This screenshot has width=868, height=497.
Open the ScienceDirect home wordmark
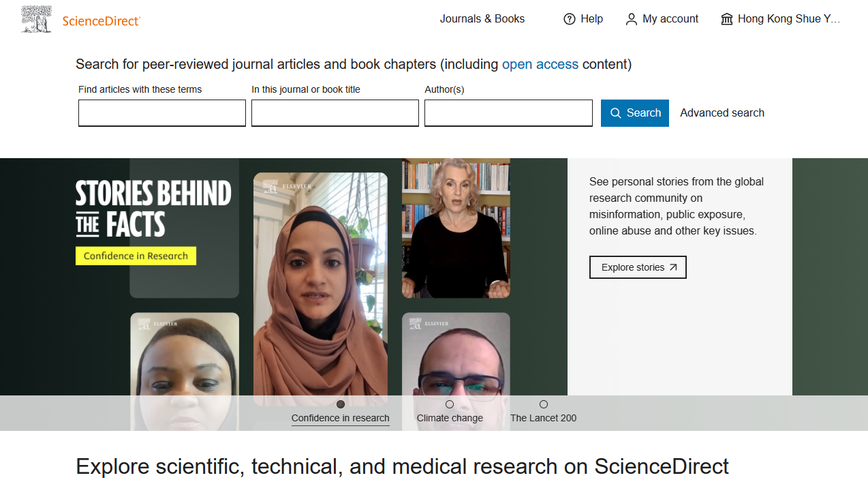(x=101, y=21)
